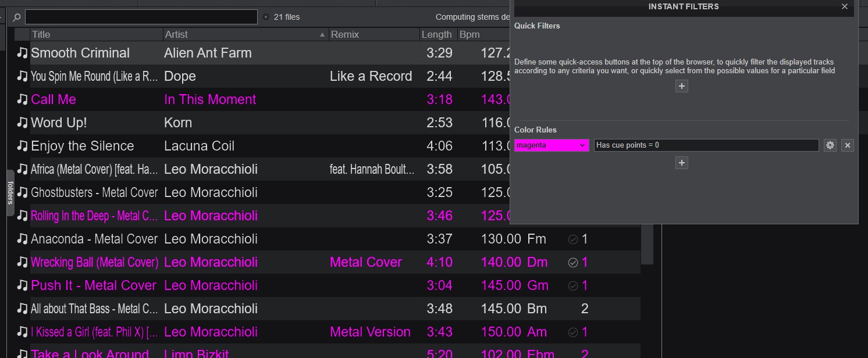Click the music note icon for Wrecking Ball
Image resolution: width=868 pixels, height=358 pixels.
pos(22,262)
